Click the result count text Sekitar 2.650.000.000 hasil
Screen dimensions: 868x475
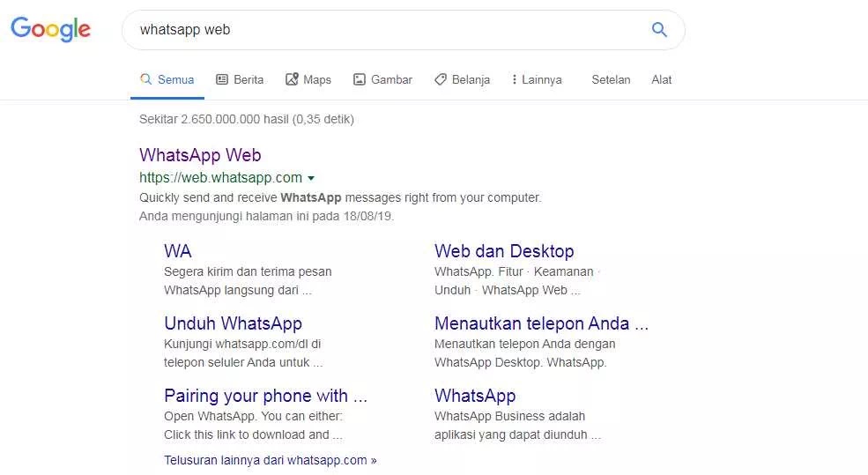point(247,119)
